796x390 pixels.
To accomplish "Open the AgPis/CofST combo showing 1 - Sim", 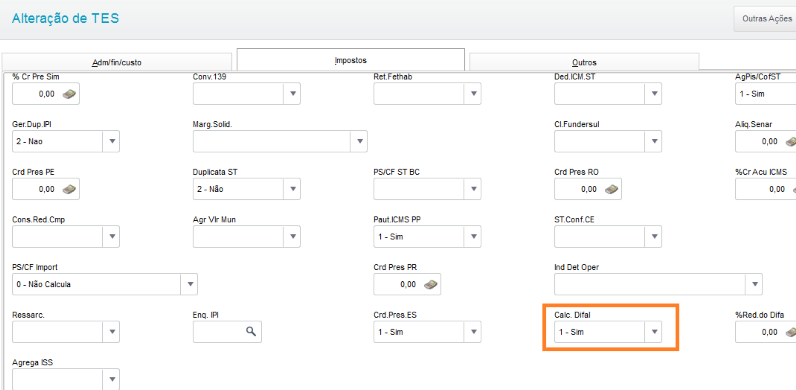I will [x=766, y=94].
